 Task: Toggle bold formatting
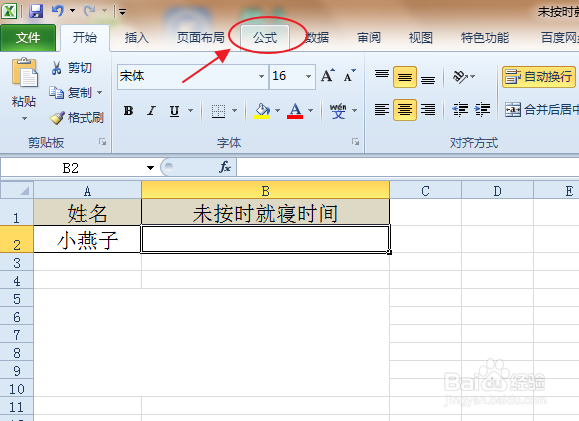(129, 110)
